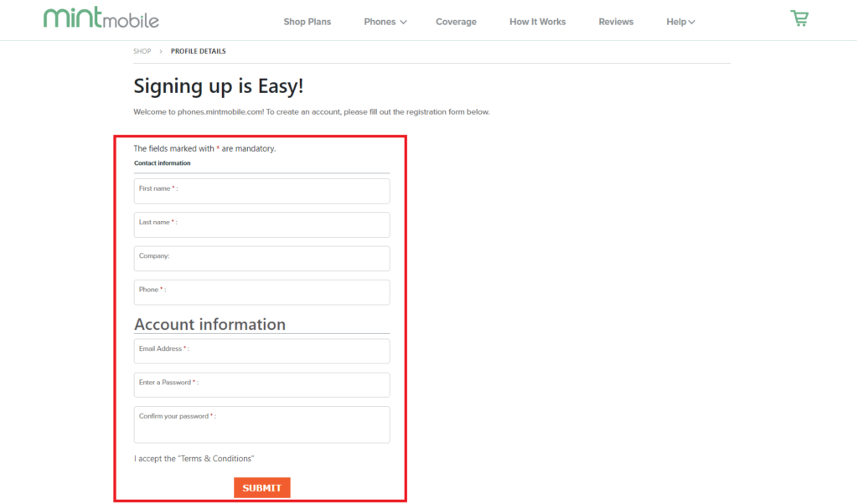Click the Account information heading
This screenshot has height=504, width=858.
pyautogui.click(x=210, y=324)
